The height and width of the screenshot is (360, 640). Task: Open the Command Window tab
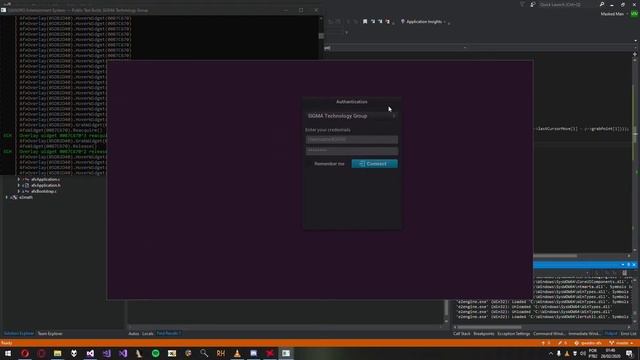coord(549,333)
